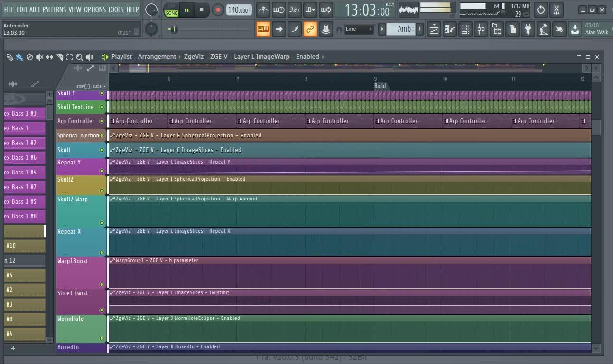Image resolution: width=613 pixels, height=364 pixels.
Task: Show automation clips in picker panel
Action: [35, 84]
